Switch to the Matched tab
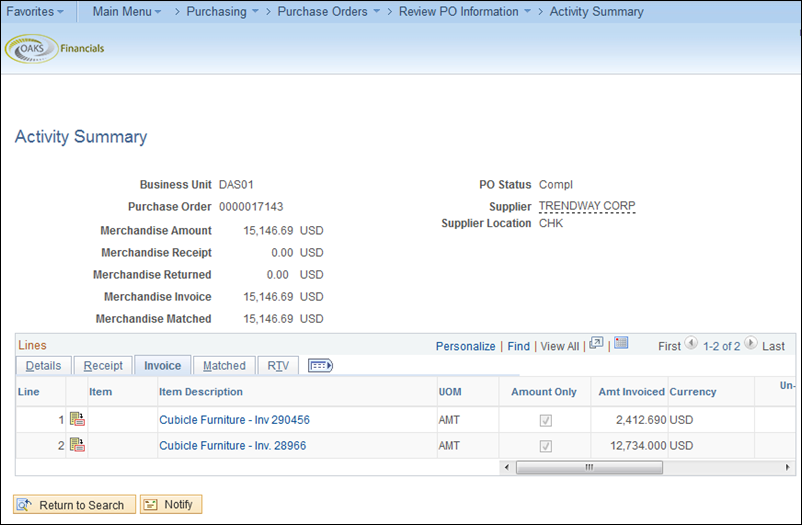 tap(224, 366)
